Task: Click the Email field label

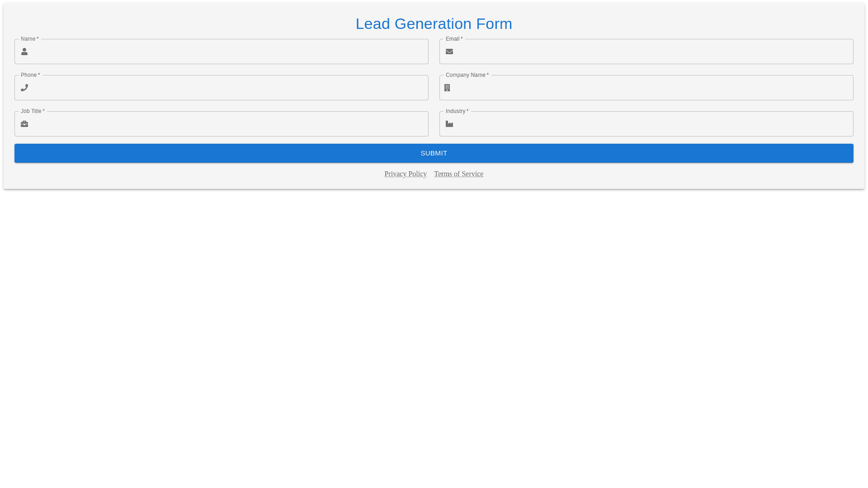Action: [x=453, y=39]
